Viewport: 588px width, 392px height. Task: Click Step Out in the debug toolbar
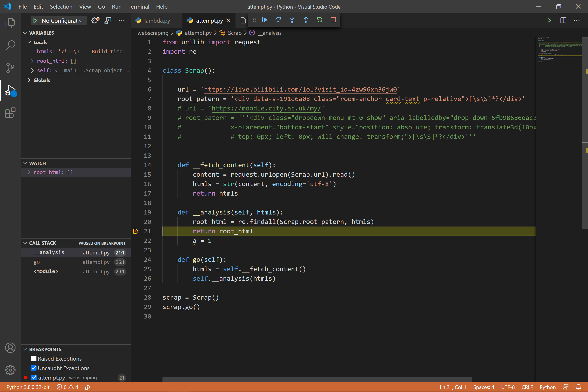(x=306, y=20)
